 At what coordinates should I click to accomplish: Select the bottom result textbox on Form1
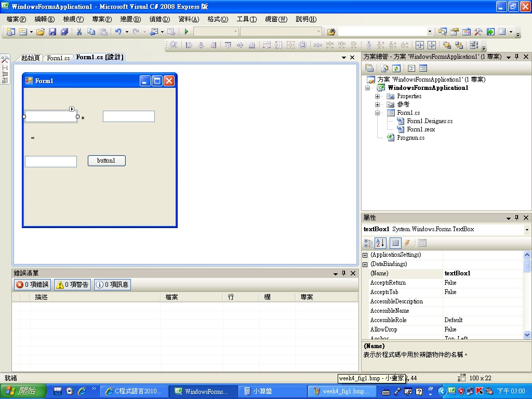click(51, 162)
